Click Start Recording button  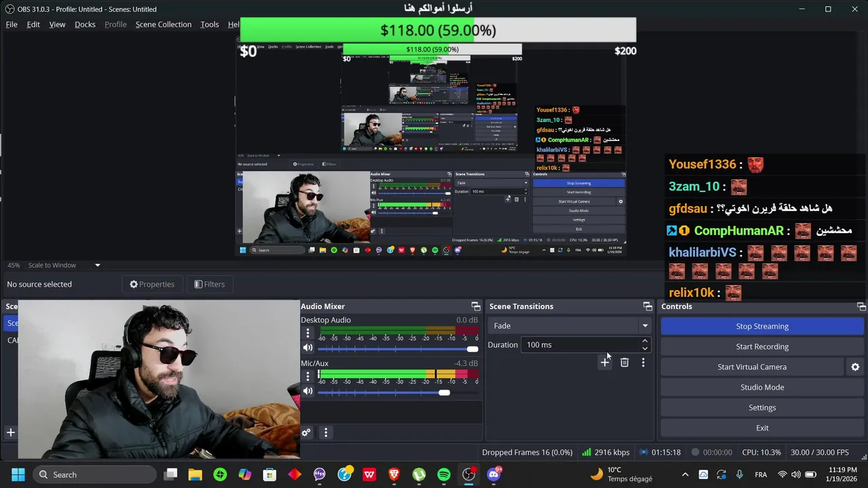pyautogui.click(x=762, y=346)
